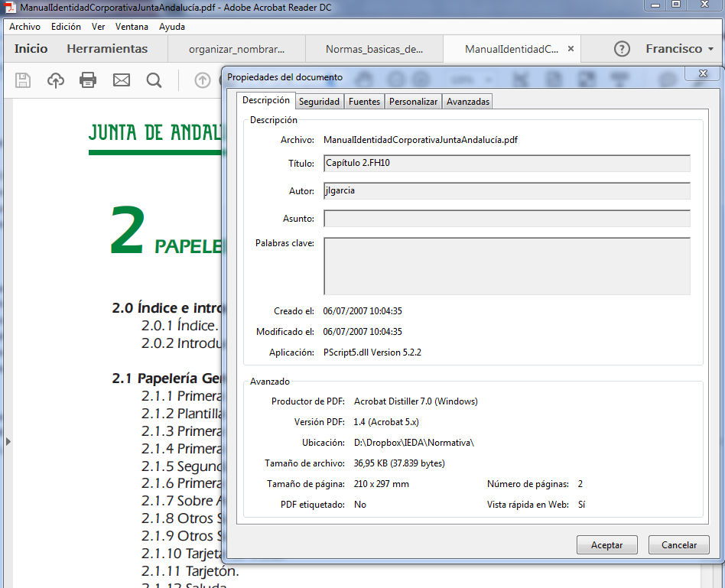The image size is (725, 588).
Task: Click the PDF etiquetado value No
Action: pyautogui.click(x=359, y=505)
